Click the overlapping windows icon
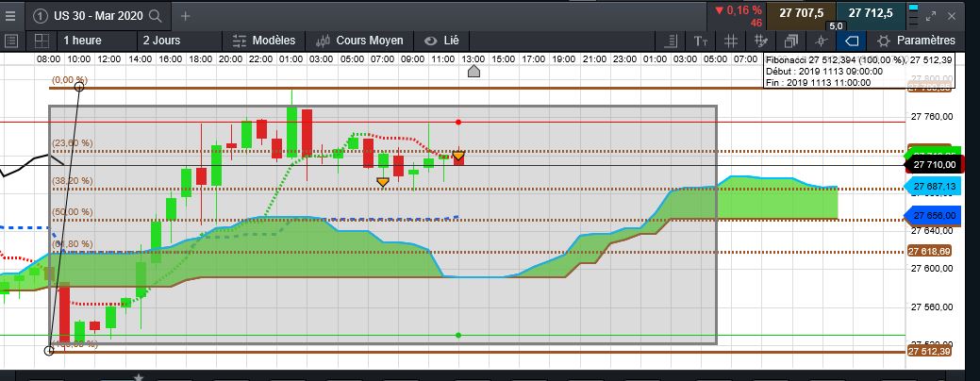The image size is (980, 381). click(791, 41)
